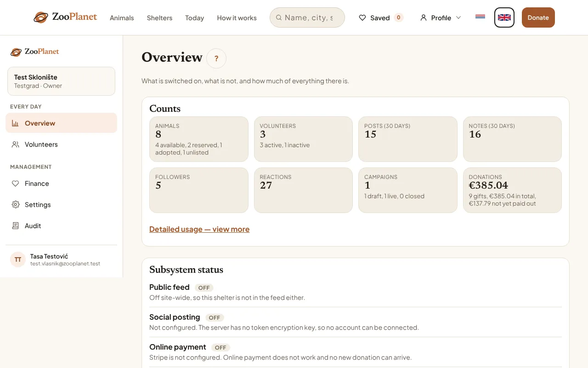This screenshot has height=368, width=588.
Task: Select the English UK flag language
Action: pyautogui.click(x=504, y=17)
